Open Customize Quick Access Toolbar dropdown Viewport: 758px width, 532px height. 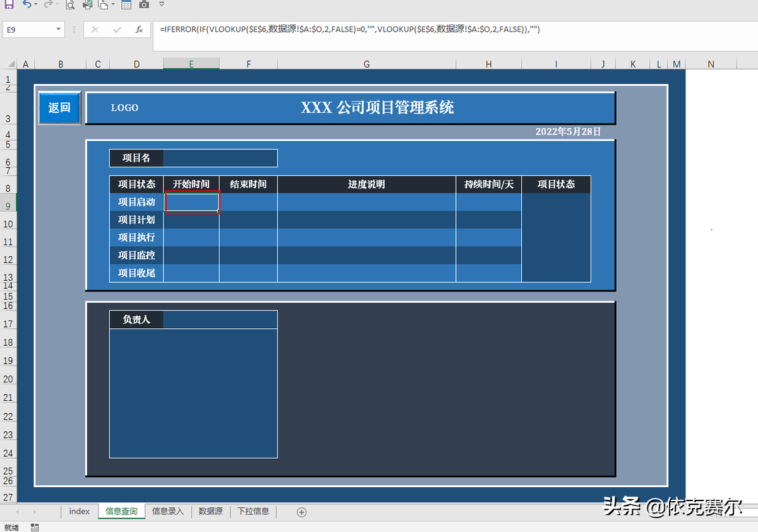click(162, 4)
